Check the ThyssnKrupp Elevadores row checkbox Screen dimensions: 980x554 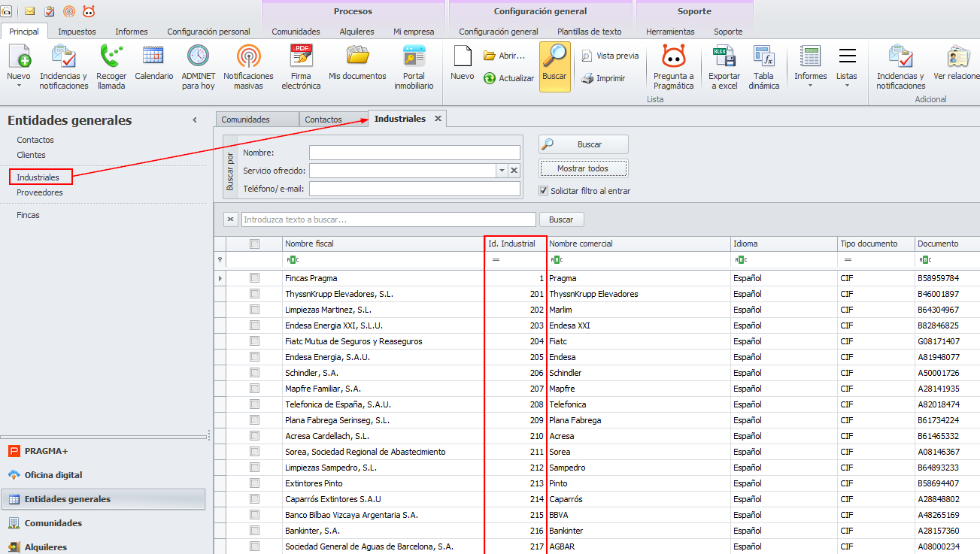tap(255, 294)
